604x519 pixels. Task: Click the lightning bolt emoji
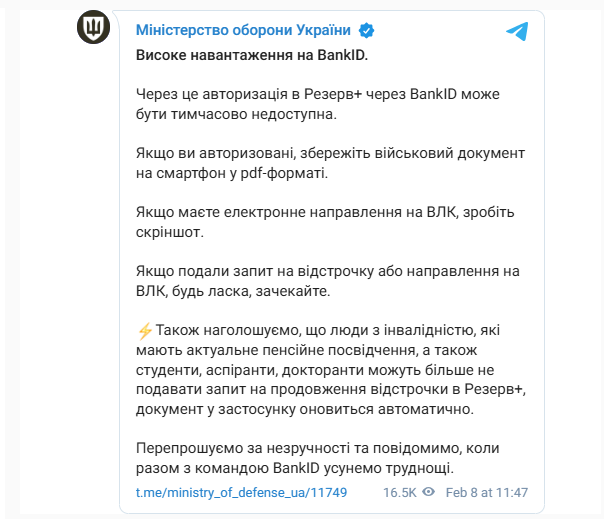tap(145, 330)
